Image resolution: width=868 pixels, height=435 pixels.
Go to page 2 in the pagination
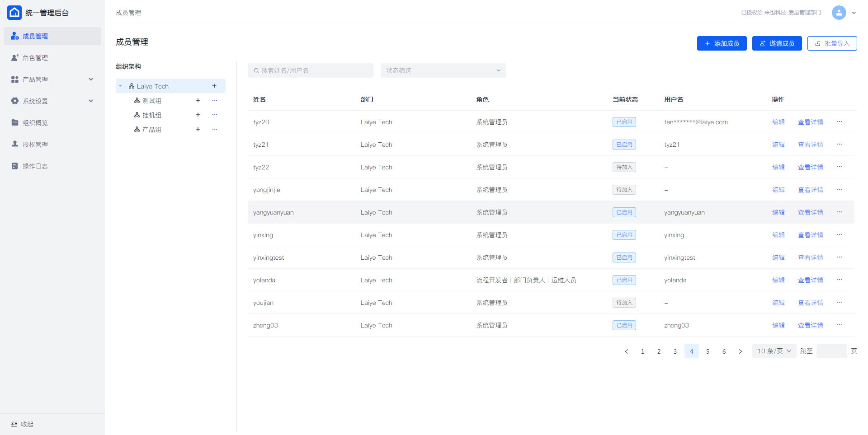[x=659, y=351]
